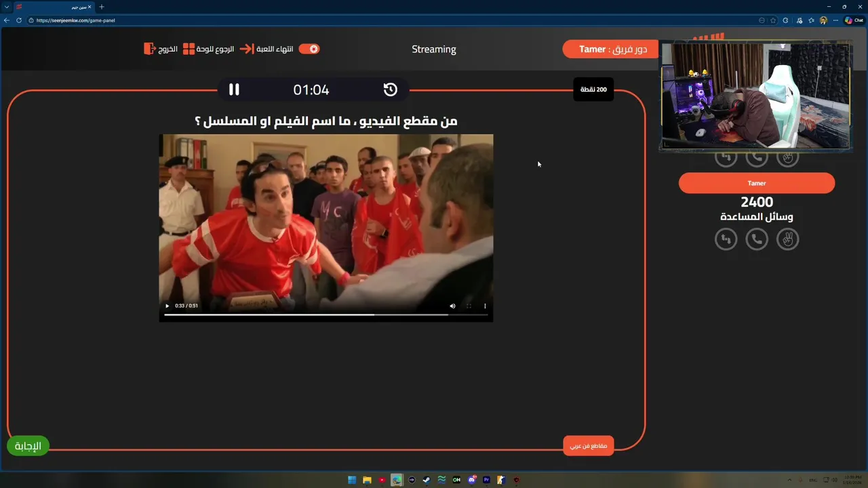This screenshot has height=488, width=868.
Task: Use the phone call lifeline below وسائل المساعدة
Action: tap(757, 239)
